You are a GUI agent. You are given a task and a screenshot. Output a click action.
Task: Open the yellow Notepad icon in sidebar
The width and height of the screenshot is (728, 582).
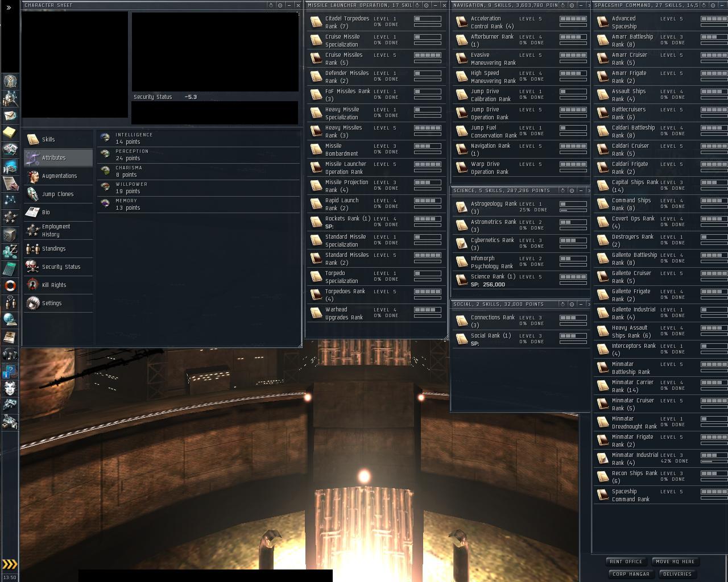pos(10,132)
